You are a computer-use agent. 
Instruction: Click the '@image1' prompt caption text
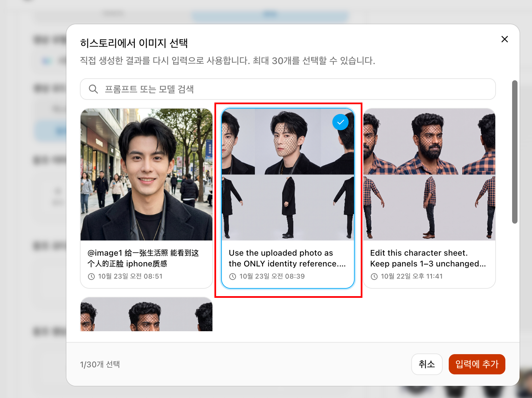coord(143,258)
